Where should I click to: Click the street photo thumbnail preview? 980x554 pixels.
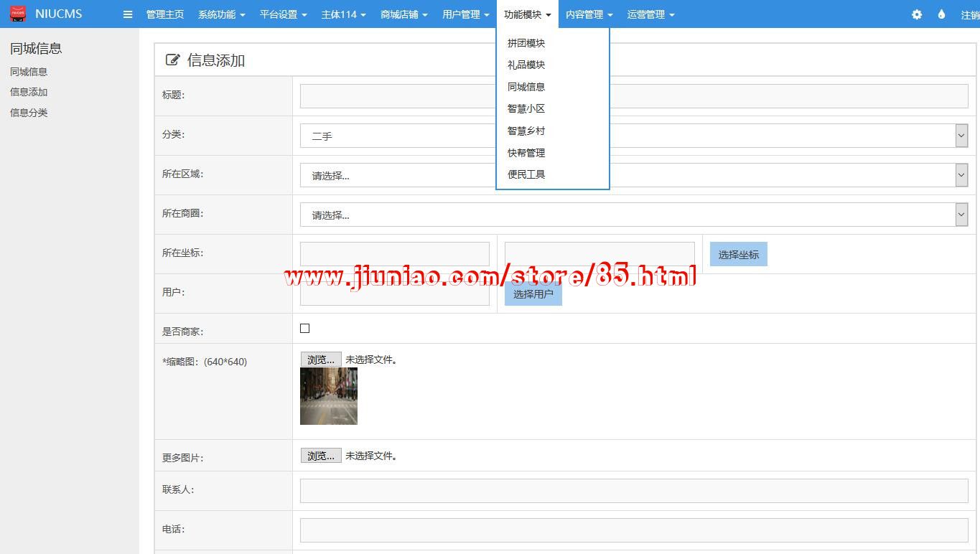(329, 396)
